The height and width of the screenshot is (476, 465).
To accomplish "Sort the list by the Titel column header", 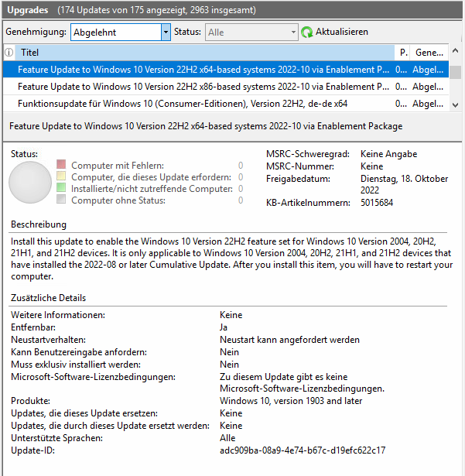I will pos(205,53).
